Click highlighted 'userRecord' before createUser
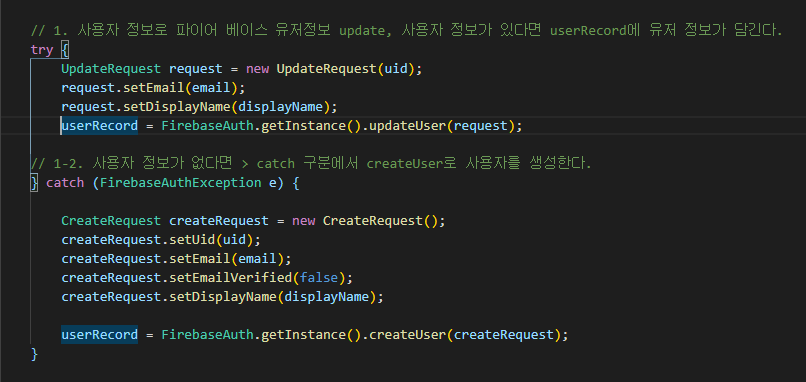This screenshot has width=806, height=382. [100, 335]
